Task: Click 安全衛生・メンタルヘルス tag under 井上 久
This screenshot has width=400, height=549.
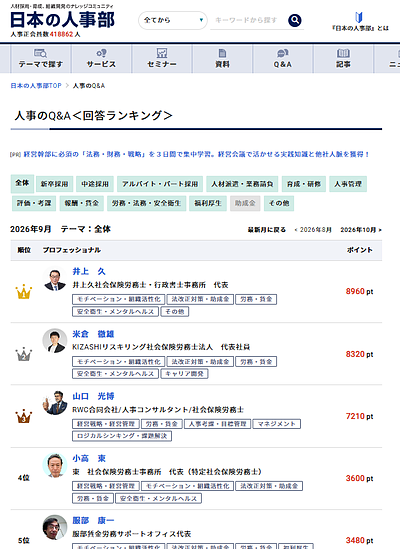Action: point(115,312)
